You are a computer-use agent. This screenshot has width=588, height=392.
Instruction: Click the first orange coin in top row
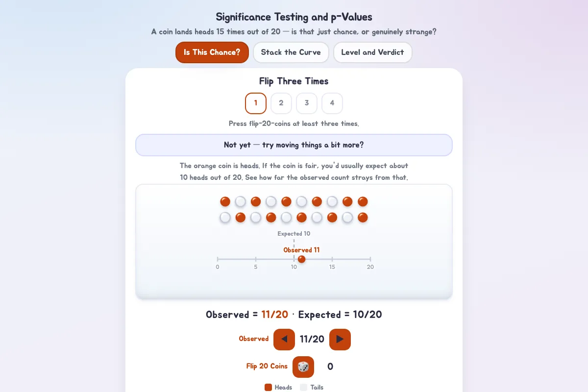[225, 201]
